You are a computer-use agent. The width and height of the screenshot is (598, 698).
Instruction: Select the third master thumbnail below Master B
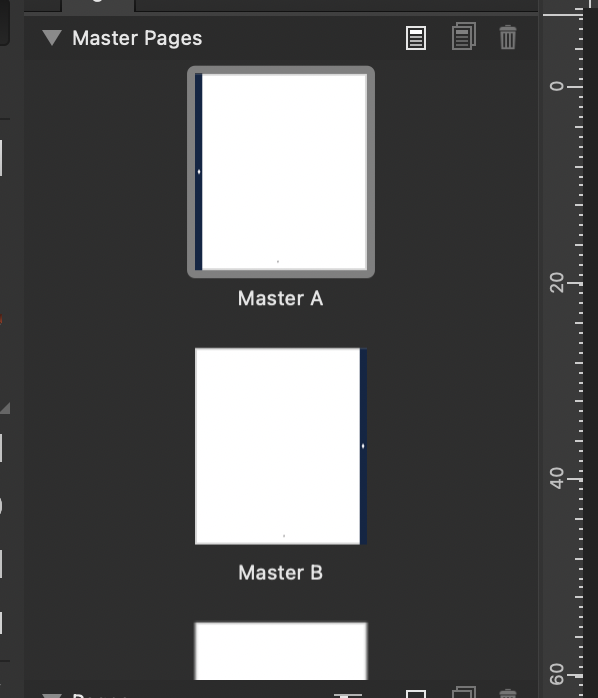pos(281,651)
